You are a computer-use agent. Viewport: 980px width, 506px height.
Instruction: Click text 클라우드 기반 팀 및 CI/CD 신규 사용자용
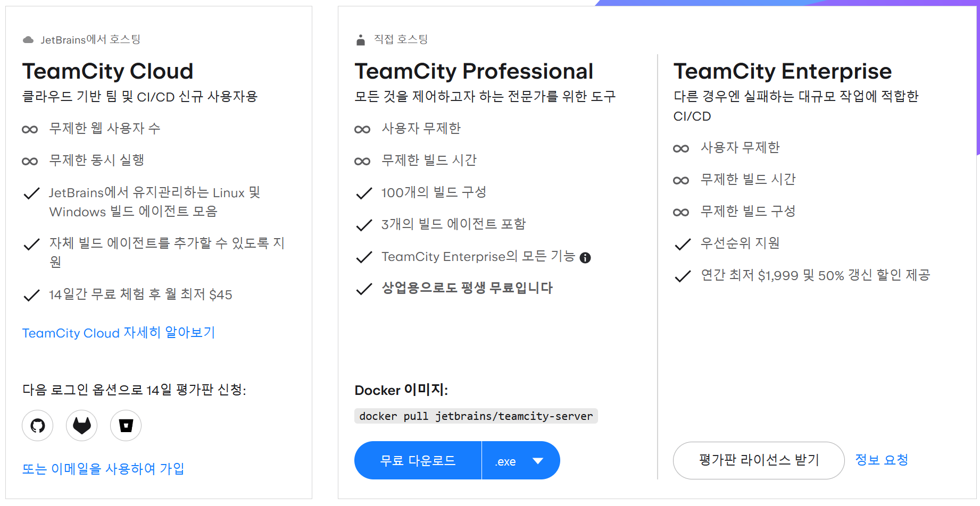[x=140, y=97]
